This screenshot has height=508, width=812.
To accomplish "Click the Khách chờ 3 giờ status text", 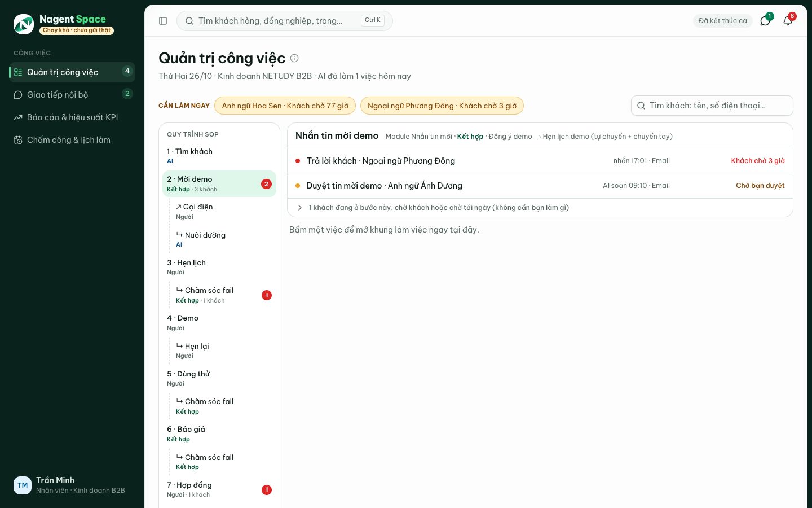I will 758,161.
